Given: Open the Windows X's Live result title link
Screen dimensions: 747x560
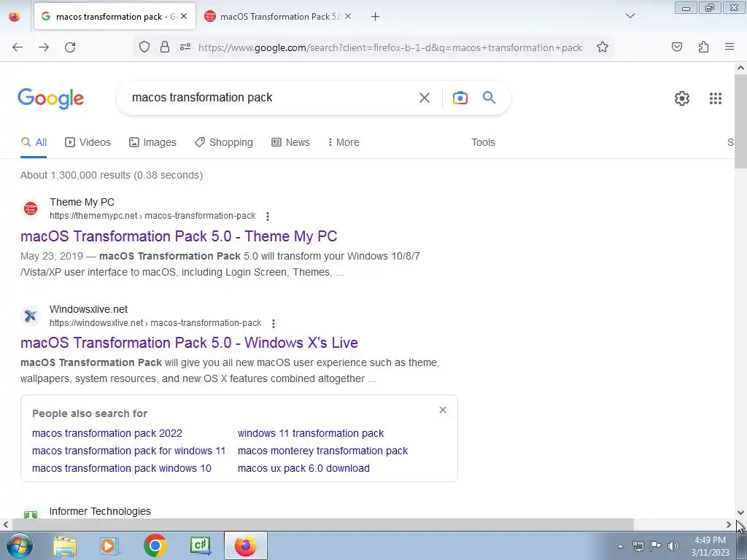Looking at the screenshot, I should (x=189, y=343).
